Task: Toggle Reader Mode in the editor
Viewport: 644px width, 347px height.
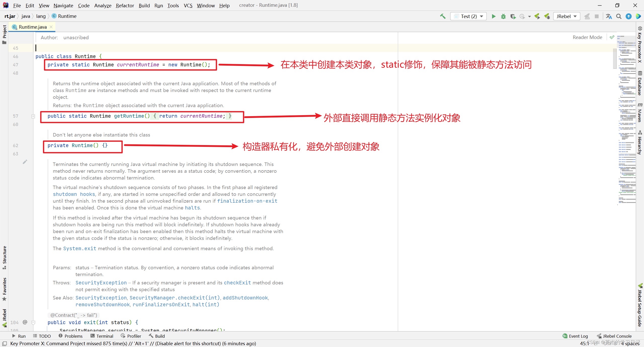Action: coord(587,37)
